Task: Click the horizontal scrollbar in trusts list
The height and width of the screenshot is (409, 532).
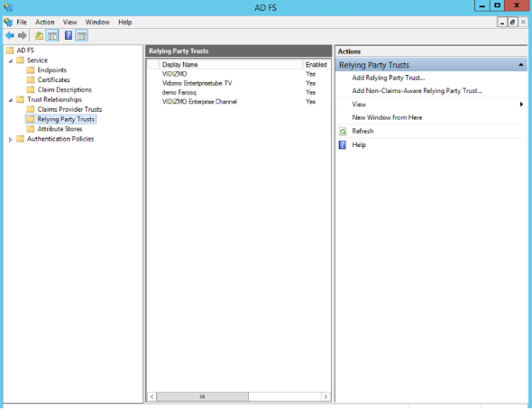Action: click(239, 396)
